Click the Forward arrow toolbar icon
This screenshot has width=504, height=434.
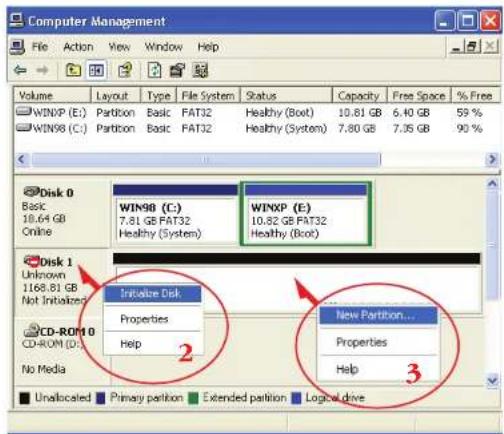coord(42,70)
